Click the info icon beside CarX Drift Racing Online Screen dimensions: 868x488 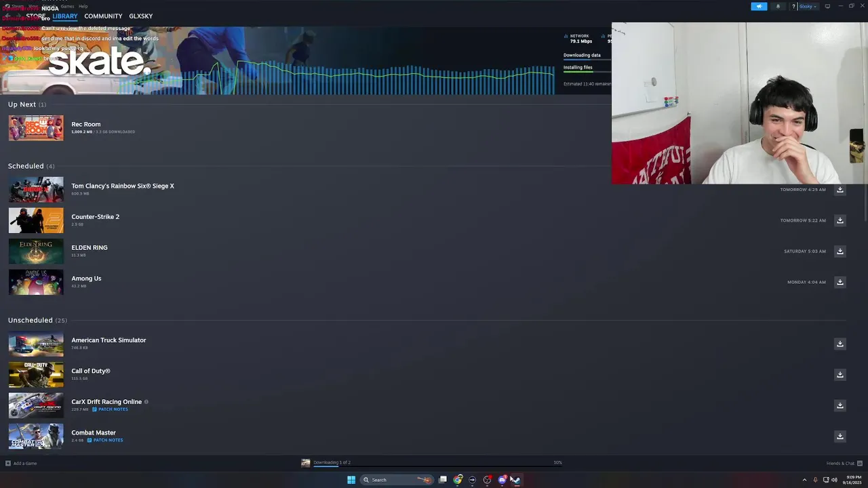[146, 402]
